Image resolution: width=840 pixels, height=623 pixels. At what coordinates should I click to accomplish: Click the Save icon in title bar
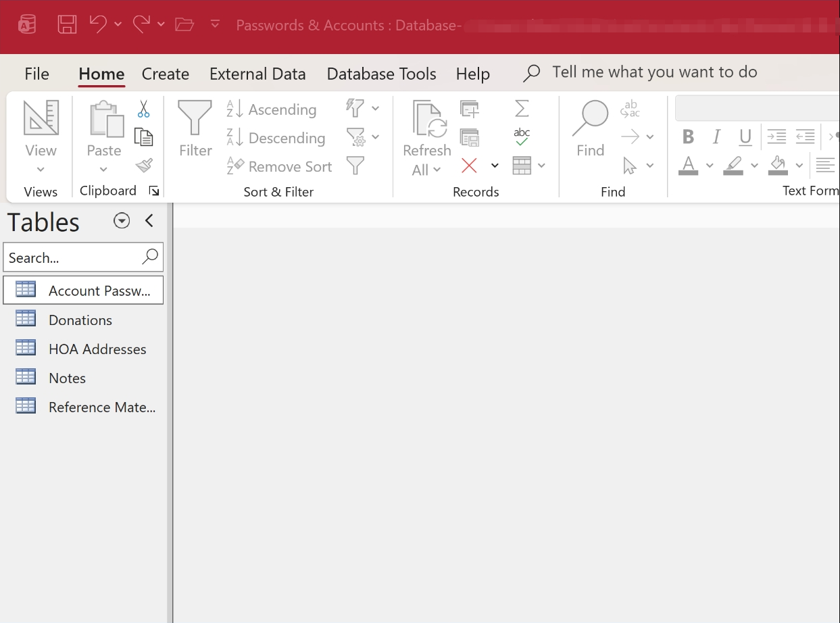pyautogui.click(x=67, y=25)
